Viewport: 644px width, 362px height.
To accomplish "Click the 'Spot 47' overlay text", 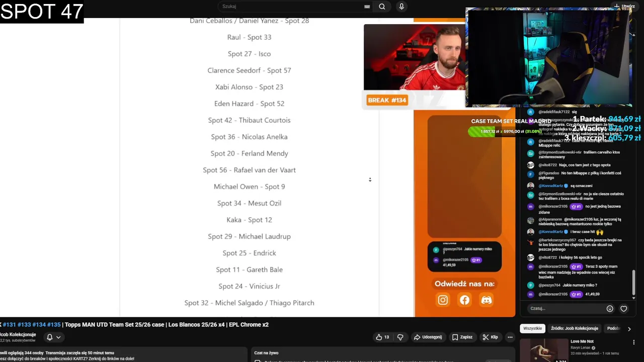I will (x=42, y=12).
